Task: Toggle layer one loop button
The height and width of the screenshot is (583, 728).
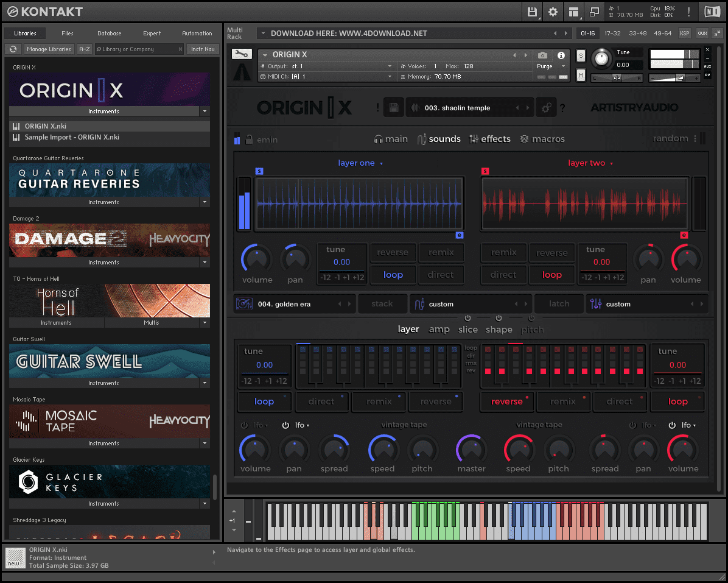Action: tap(393, 275)
